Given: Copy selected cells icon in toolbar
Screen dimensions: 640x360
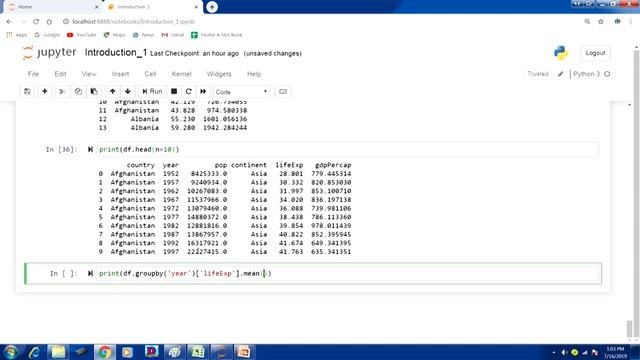Looking at the screenshot, I should point(78,91).
